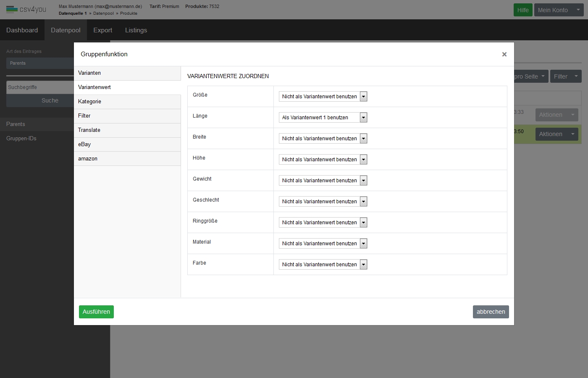Expand the Farbe variant value dropdown
588x378 pixels.
323,265
